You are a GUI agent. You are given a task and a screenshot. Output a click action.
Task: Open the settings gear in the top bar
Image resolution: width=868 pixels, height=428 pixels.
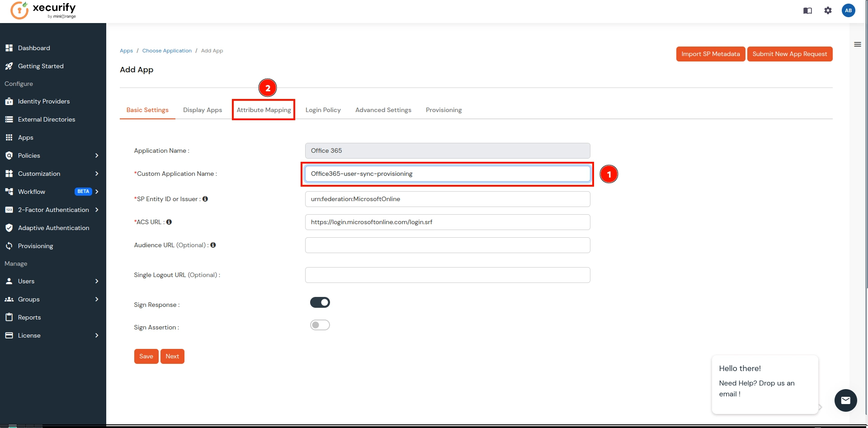pyautogui.click(x=828, y=10)
